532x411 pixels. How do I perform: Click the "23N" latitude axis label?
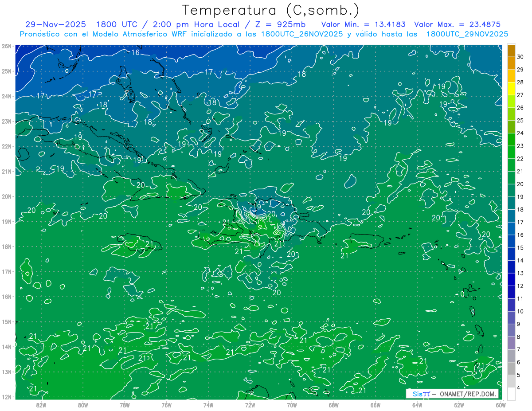(7, 121)
